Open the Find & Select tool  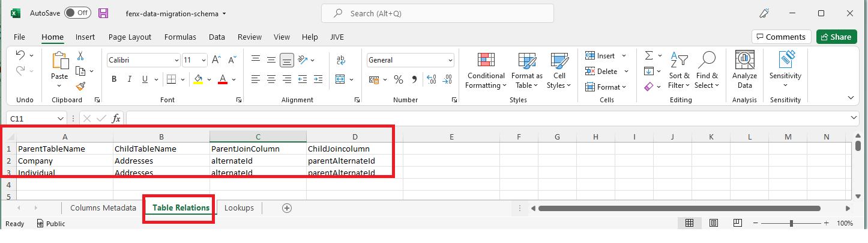pyautogui.click(x=707, y=71)
